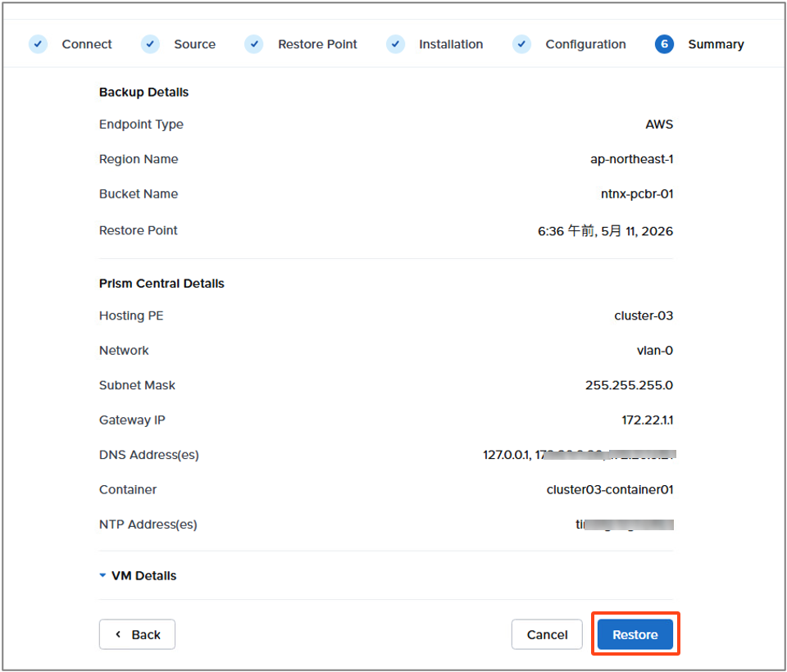
Task: Click the Connect step checkmark icon
Action: point(39,44)
